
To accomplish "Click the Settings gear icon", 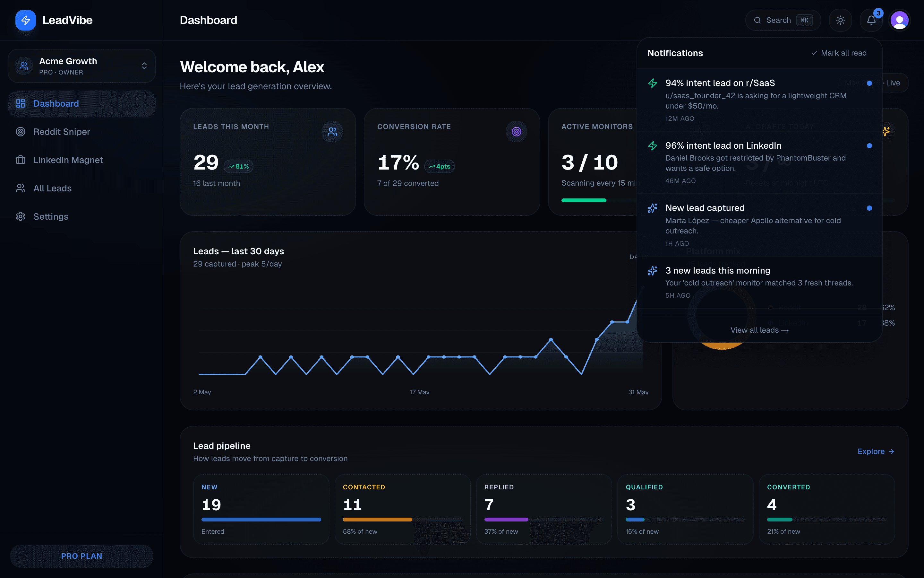I will tap(21, 217).
